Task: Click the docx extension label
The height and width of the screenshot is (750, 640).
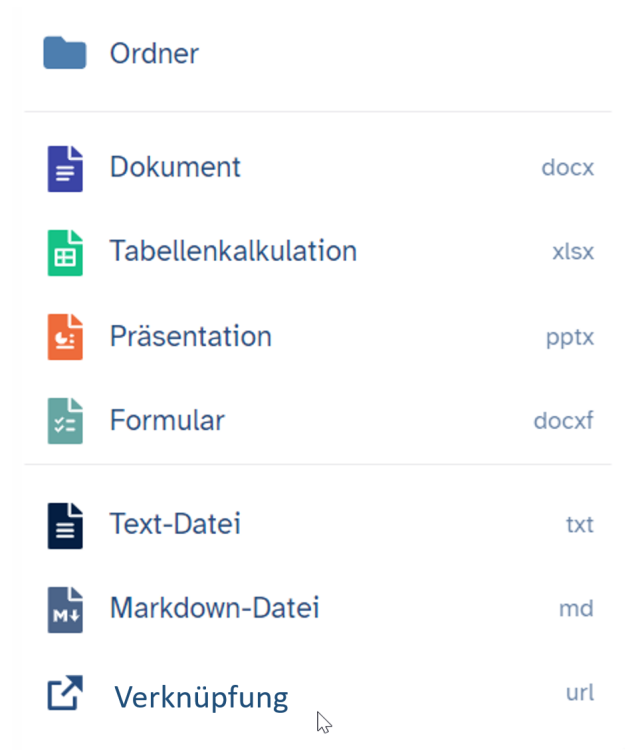Action: click(x=568, y=168)
